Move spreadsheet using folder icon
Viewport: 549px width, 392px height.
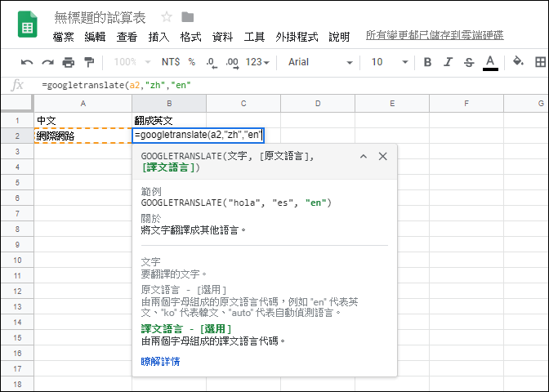(x=188, y=17)
